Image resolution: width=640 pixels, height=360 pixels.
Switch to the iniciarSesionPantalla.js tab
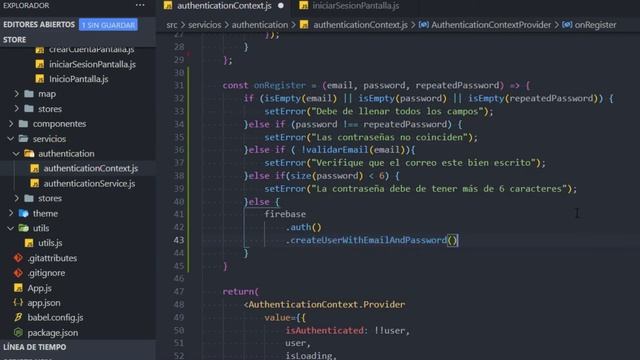click(356, 6)
